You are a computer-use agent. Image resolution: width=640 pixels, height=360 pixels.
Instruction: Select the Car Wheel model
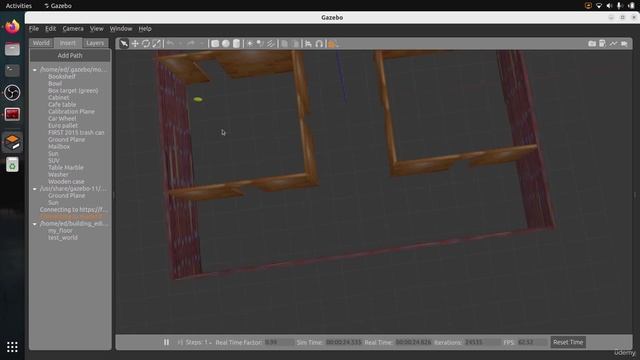coord(62,118)
